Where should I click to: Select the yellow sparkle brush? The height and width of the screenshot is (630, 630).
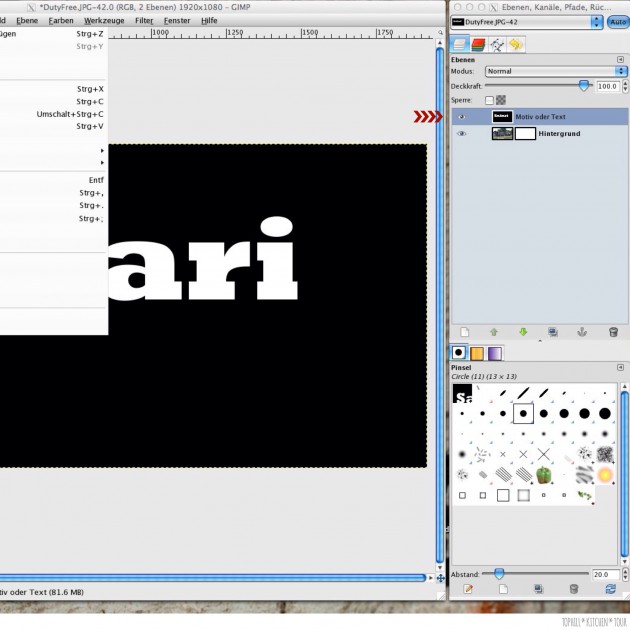(x=605, y=475)
